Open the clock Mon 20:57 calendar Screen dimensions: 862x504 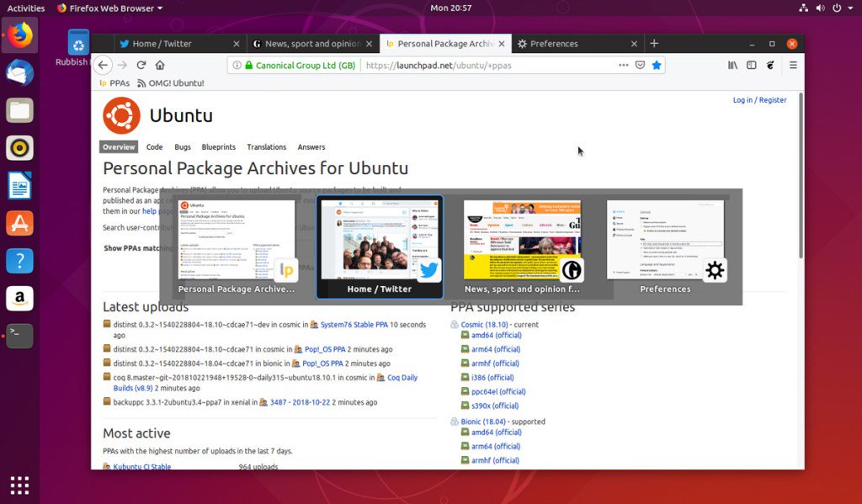point(451,8)
